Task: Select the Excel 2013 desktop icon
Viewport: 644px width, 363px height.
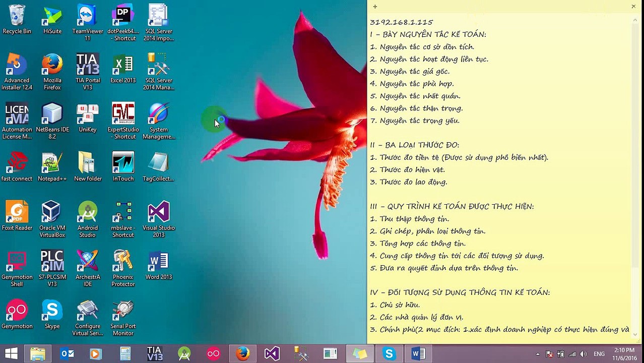Action: click(x=123, y=69)
